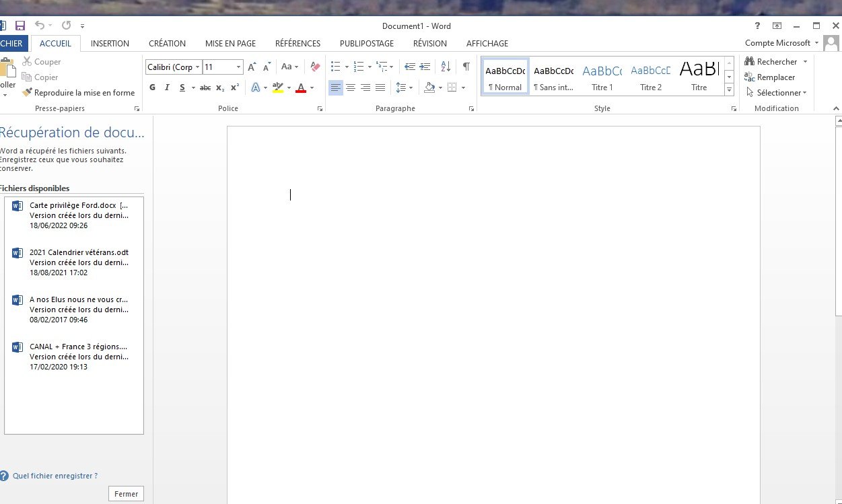Start a bulleted list

coord(335,67)
